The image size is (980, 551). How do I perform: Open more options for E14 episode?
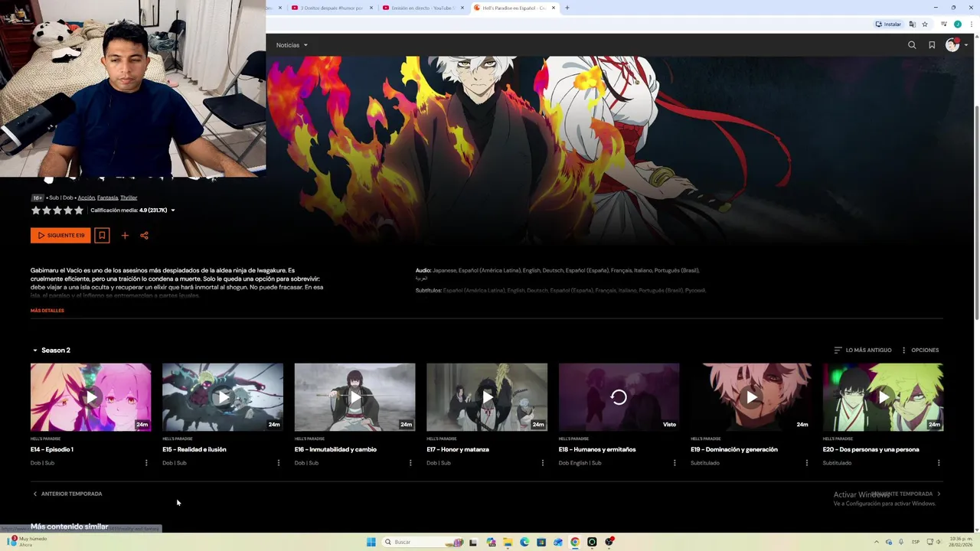coord(146,463)
